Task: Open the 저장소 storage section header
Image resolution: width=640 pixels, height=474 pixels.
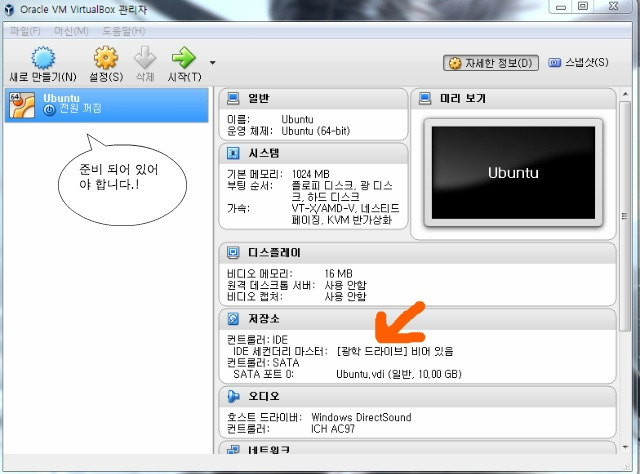Action: (417, 319)
